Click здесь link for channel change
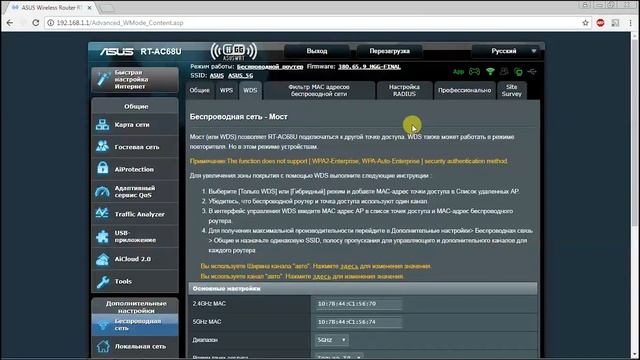Screen dimensions: 640x360 click(322, 276)
